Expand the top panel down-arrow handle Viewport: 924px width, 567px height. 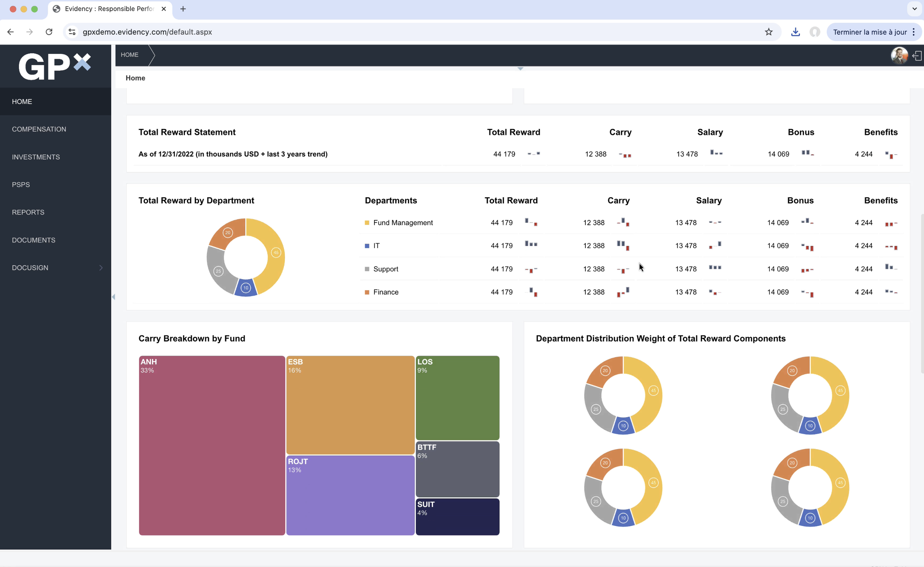[520, 69]
